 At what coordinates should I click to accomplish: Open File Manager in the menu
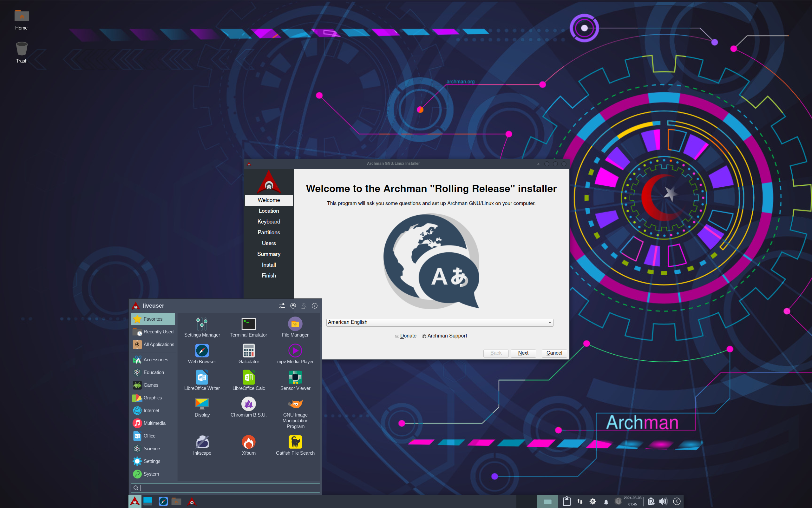click(295, 327)
